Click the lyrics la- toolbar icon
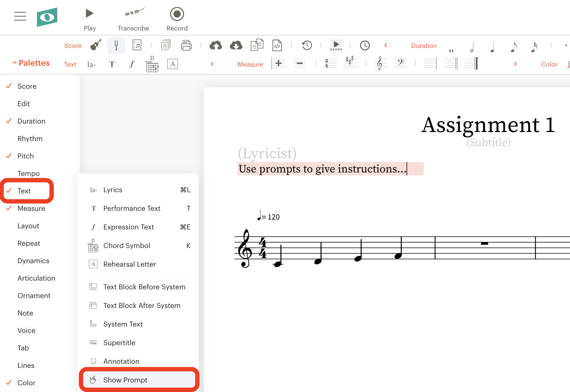570x392 pixels. click(x=91, y=64)
